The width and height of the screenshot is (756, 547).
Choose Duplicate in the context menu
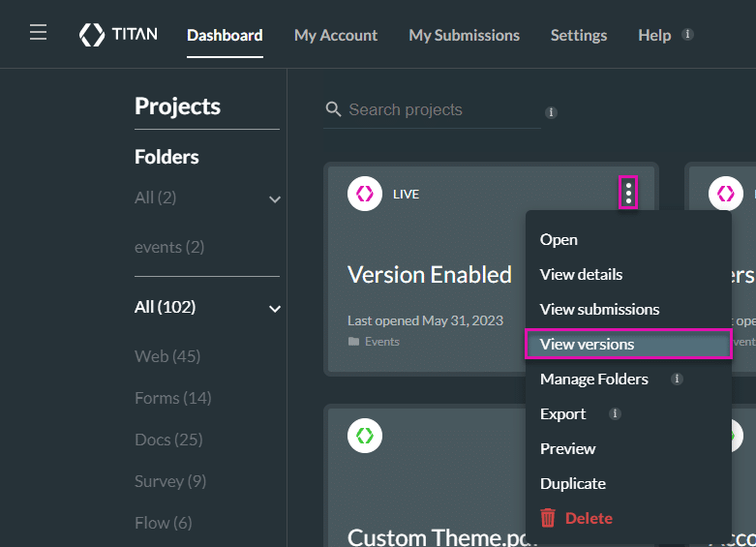pyautogui.click(x=572, y=483)
